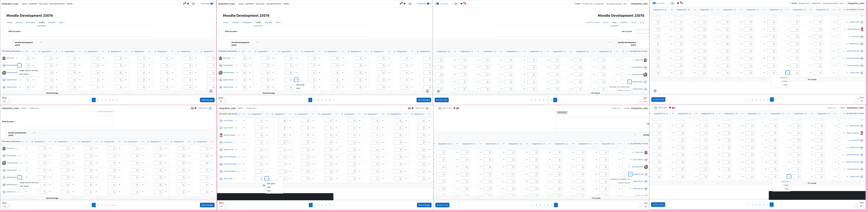Viewport: 868px width, 212px height.
Task: Click LH avatar of Leonie Hoffmann, bottom-second panel
Action: coord(221,157)
